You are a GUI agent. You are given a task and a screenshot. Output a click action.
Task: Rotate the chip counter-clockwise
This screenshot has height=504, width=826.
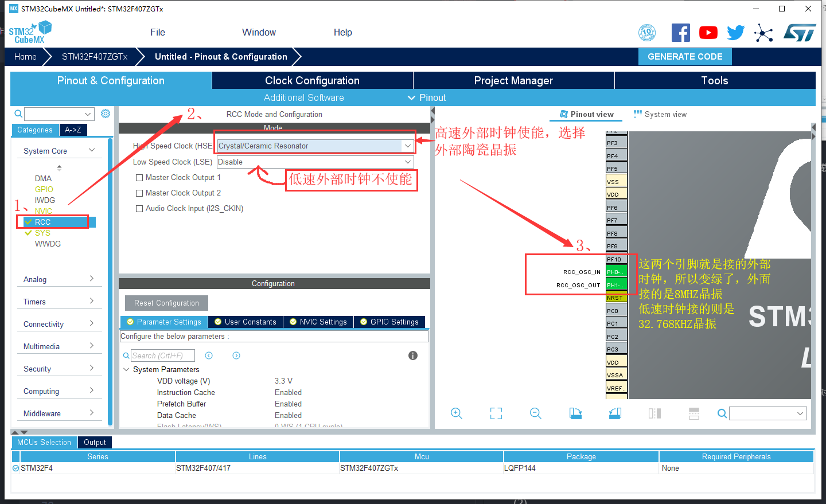pyautogui.click(x=615, y=413)
